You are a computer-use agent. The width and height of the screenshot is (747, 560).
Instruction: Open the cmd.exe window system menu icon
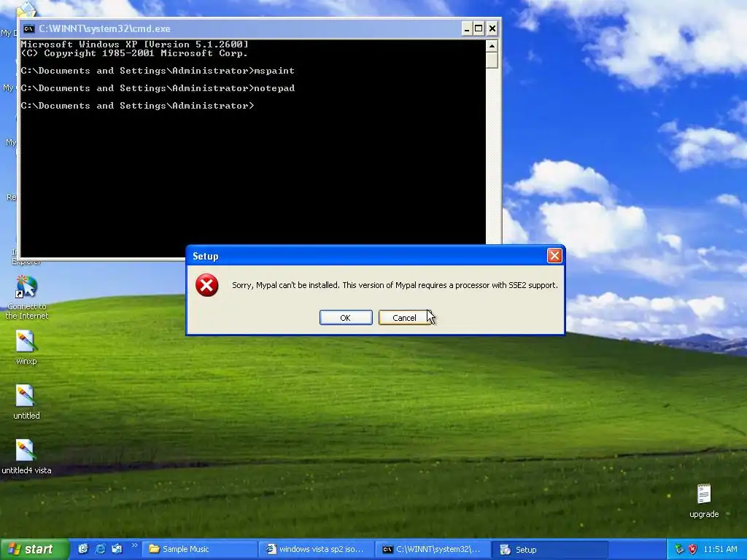tap(28, 28)
